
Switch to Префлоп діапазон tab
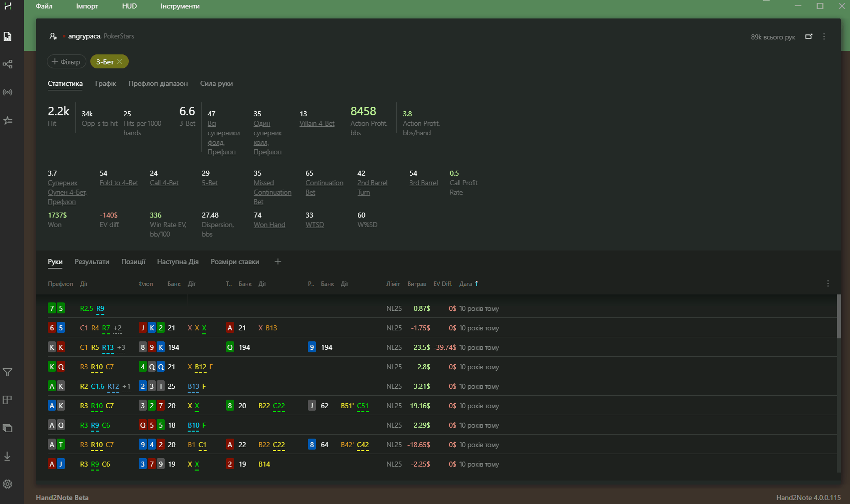point(158,83)
